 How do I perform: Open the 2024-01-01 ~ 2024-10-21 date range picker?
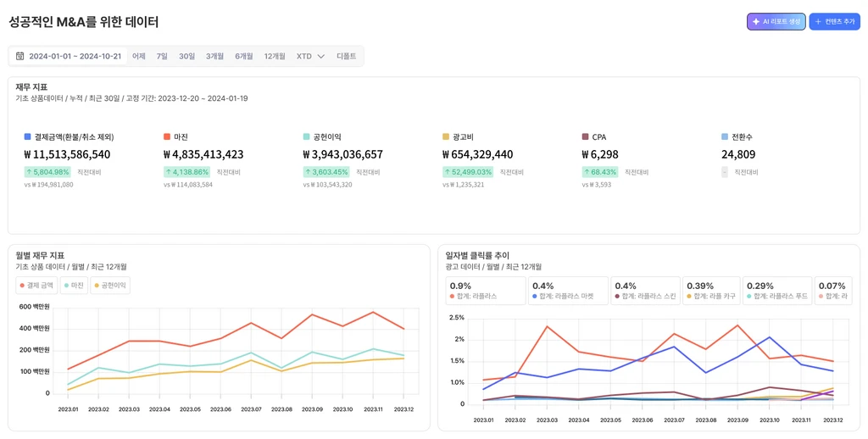75,57
